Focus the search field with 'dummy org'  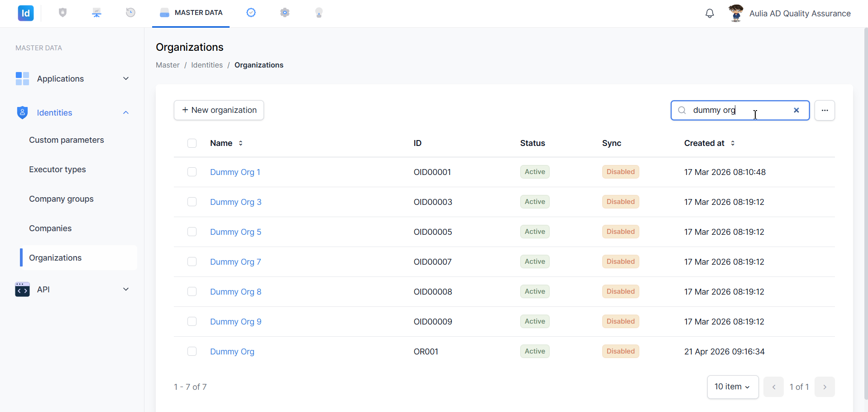740,110
